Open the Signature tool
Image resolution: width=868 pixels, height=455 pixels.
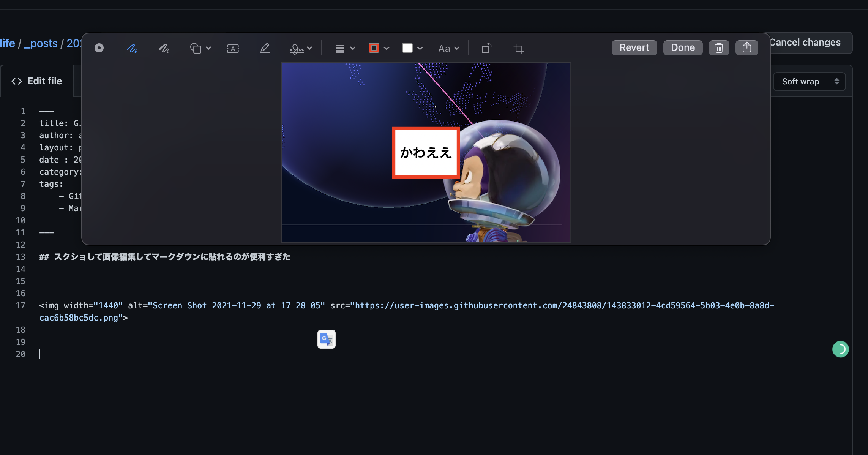[x=297, y=49]
